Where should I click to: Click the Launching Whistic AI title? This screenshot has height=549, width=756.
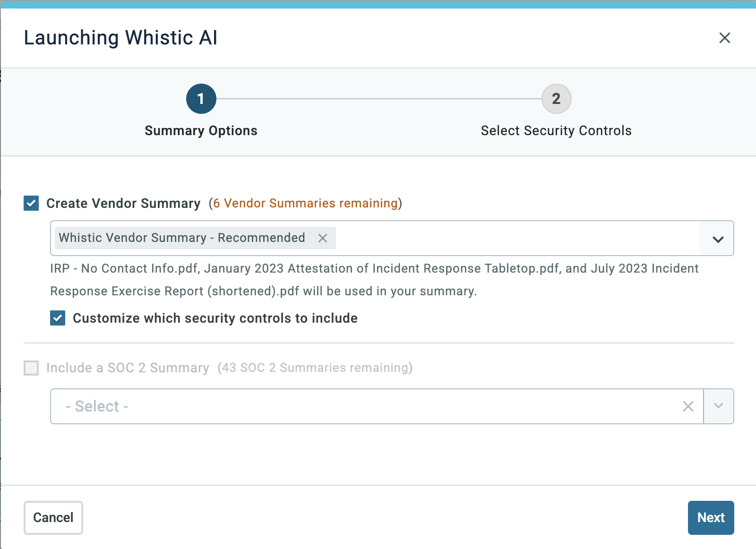coord(120,38)
